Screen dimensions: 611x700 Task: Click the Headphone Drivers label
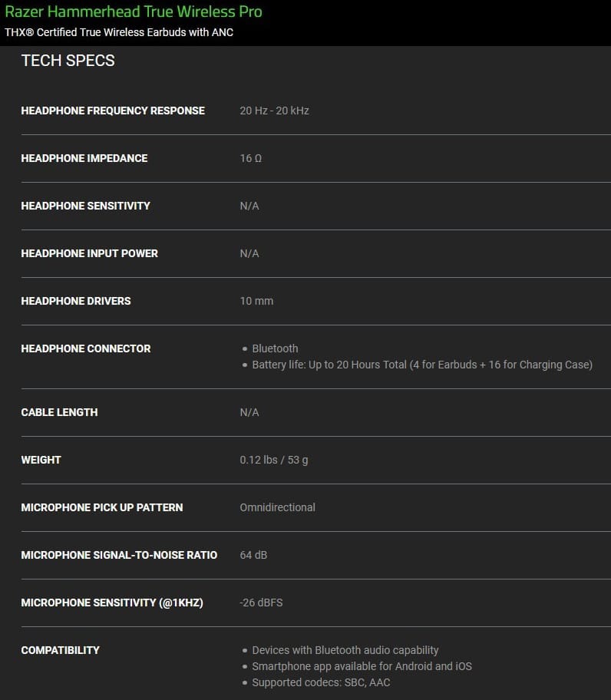pos(76,301)
